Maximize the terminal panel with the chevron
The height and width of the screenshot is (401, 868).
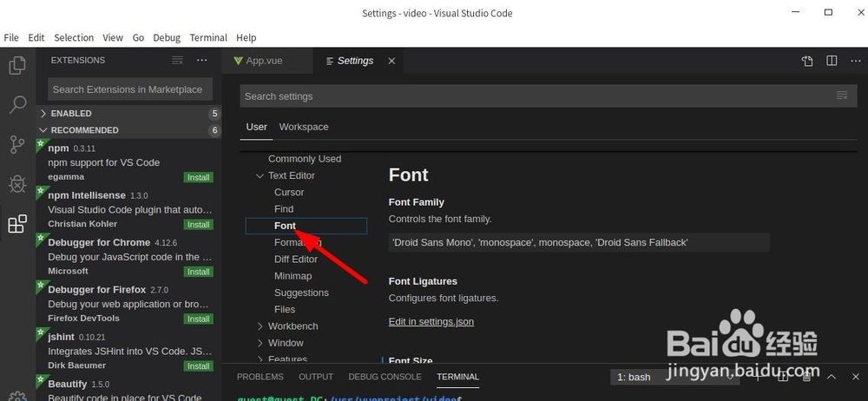click(832, 377)
